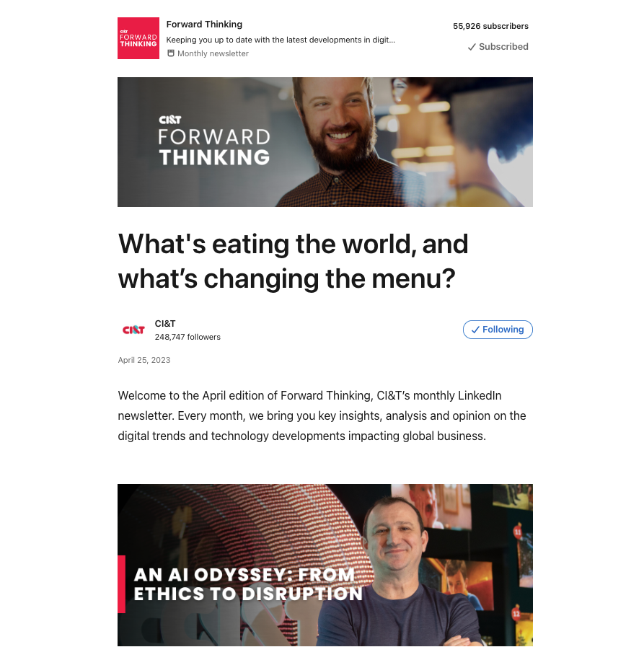Click the checkmark inside the Following button
The width and height of the screenshot is (644, 647).
tap(475, 330)
